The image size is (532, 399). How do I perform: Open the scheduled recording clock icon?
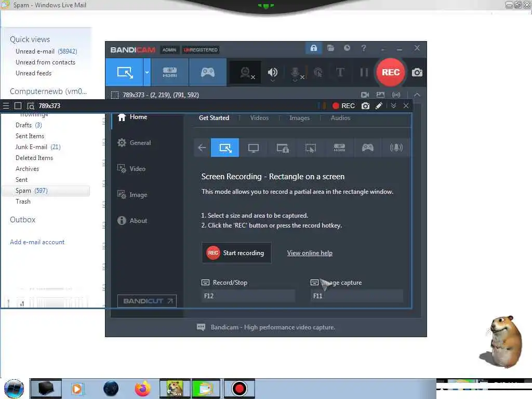pyautogui.click(x=347, y=48)
